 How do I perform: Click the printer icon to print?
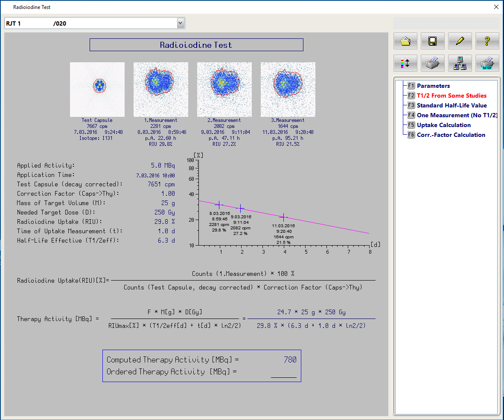tap(432, 63)
